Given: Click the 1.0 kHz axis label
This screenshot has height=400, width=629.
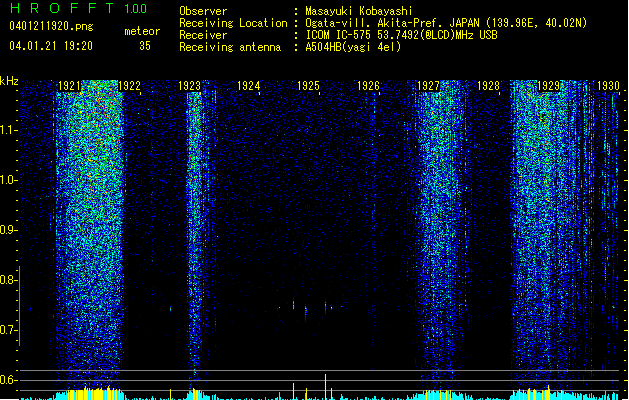Looking at the screenshot, I should click(x=8, y=180).
